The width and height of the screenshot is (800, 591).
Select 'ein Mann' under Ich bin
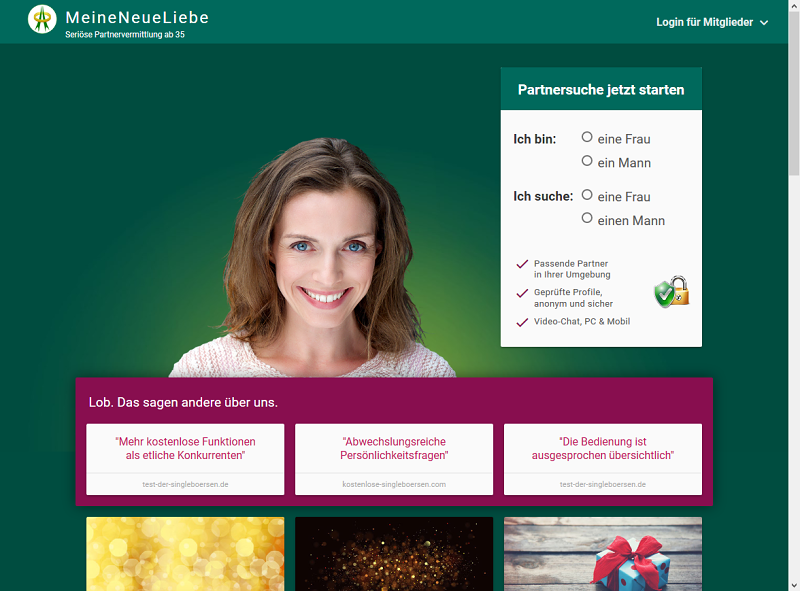(x=587, y=161)
